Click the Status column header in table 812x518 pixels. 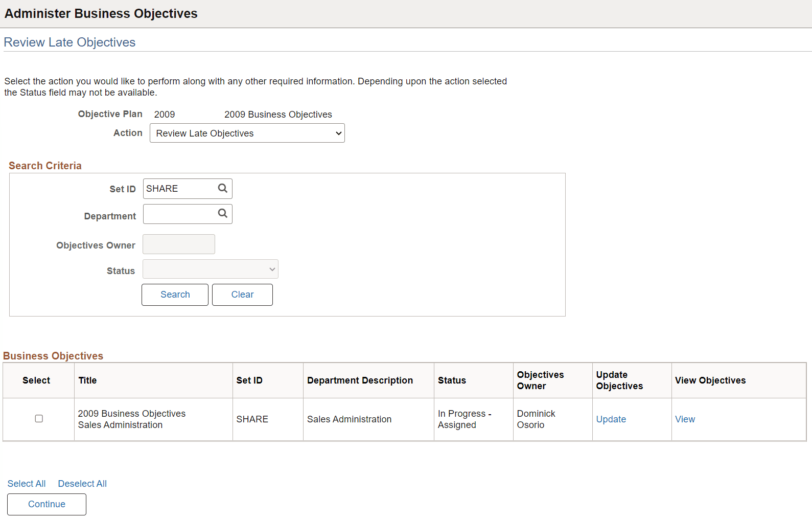point(452,380)
